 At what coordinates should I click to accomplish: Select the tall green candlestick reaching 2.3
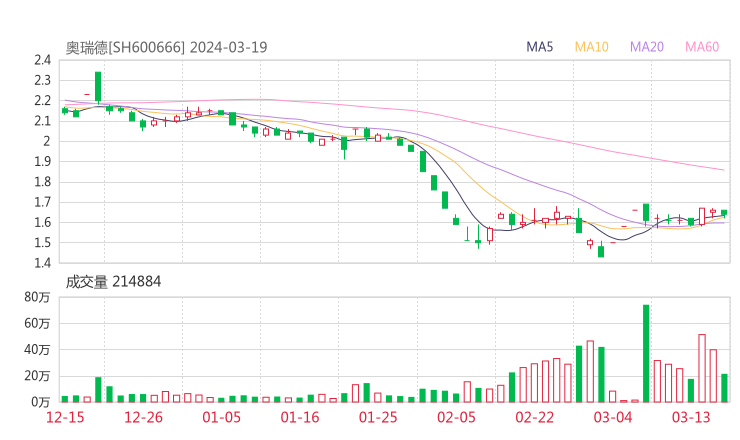click(x=98, y=86)
